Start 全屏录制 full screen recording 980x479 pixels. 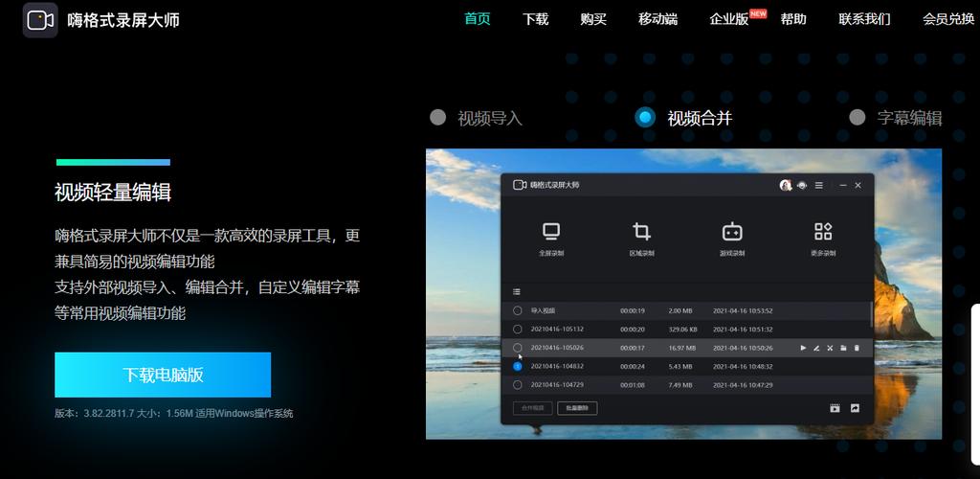pyautogui.click(x=550, y=239)
